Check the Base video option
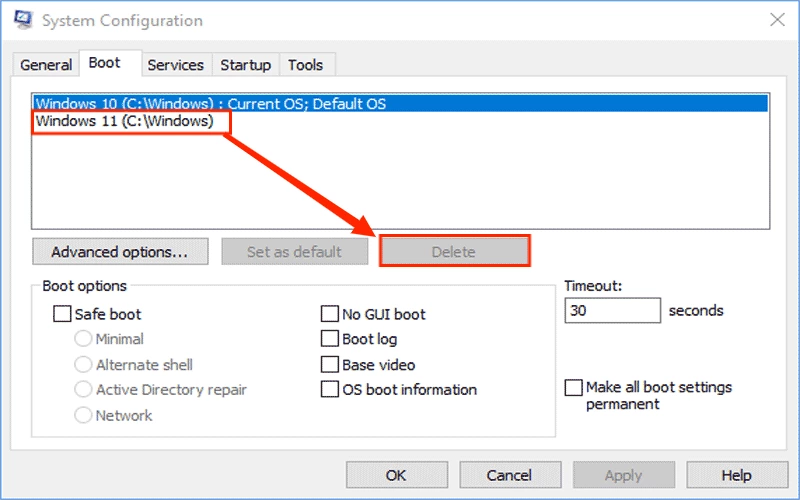The image size is (800, 500). click(x=330, y=365)
